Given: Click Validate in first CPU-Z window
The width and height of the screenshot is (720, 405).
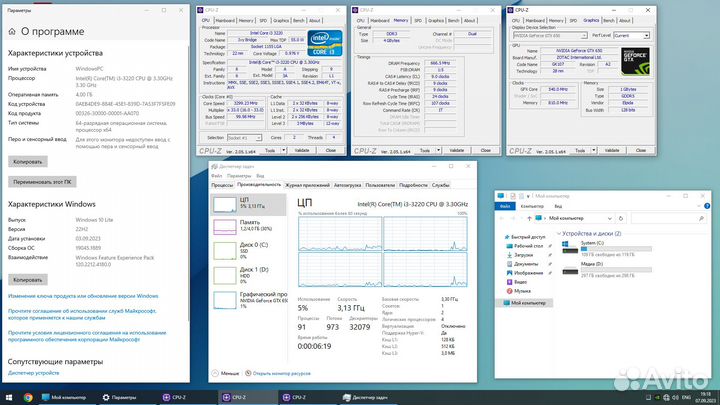Looking at the screenshot, I should pos(302,150).
